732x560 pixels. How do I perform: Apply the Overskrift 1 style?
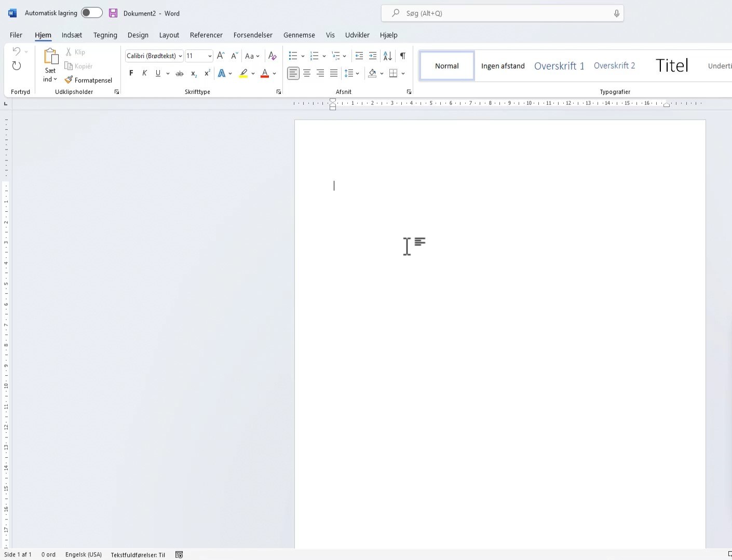tap(559, 66)
